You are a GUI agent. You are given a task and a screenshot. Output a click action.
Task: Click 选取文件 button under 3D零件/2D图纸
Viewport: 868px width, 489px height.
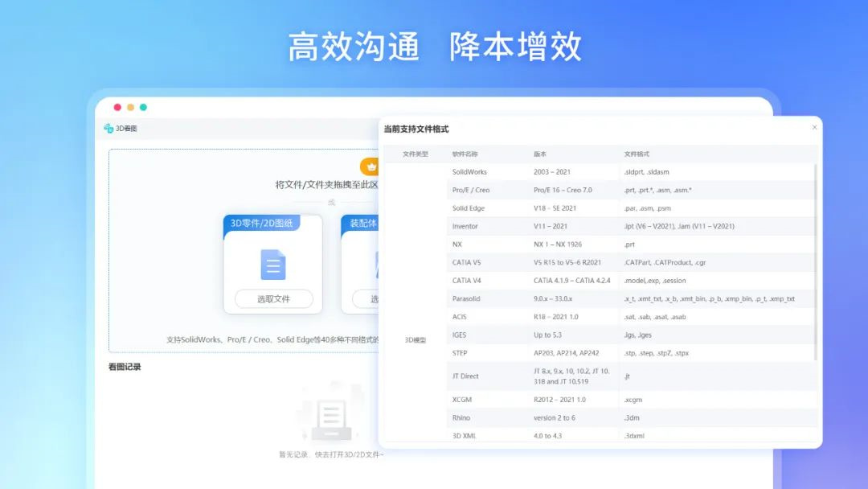click(273, 299)
